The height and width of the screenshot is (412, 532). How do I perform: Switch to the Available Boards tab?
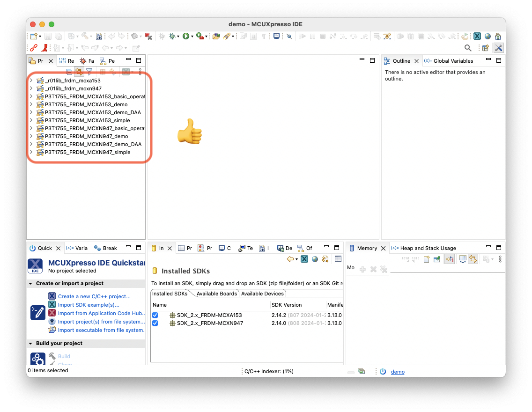216,294
